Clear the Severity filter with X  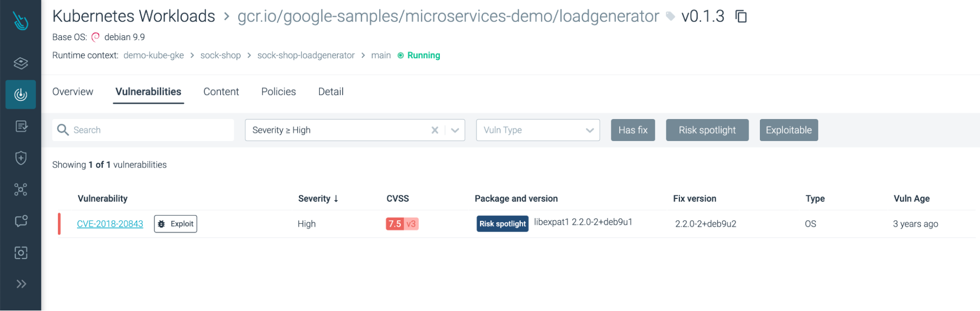click(x=434, y=130)
